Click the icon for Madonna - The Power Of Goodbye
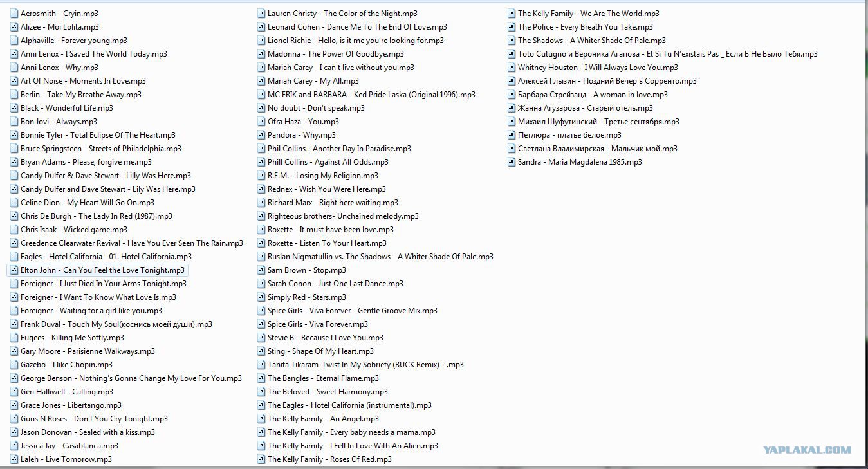 (261, 54)
